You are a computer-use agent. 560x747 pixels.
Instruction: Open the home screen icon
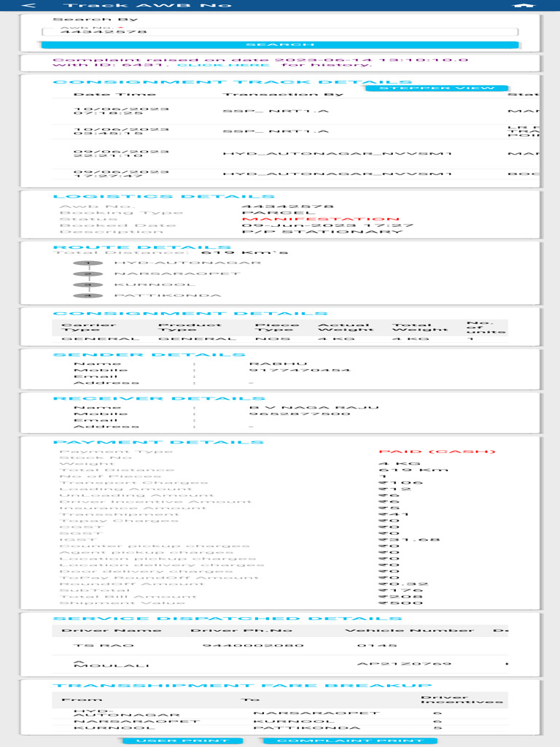pyautogui.click(x=524, y=5)
